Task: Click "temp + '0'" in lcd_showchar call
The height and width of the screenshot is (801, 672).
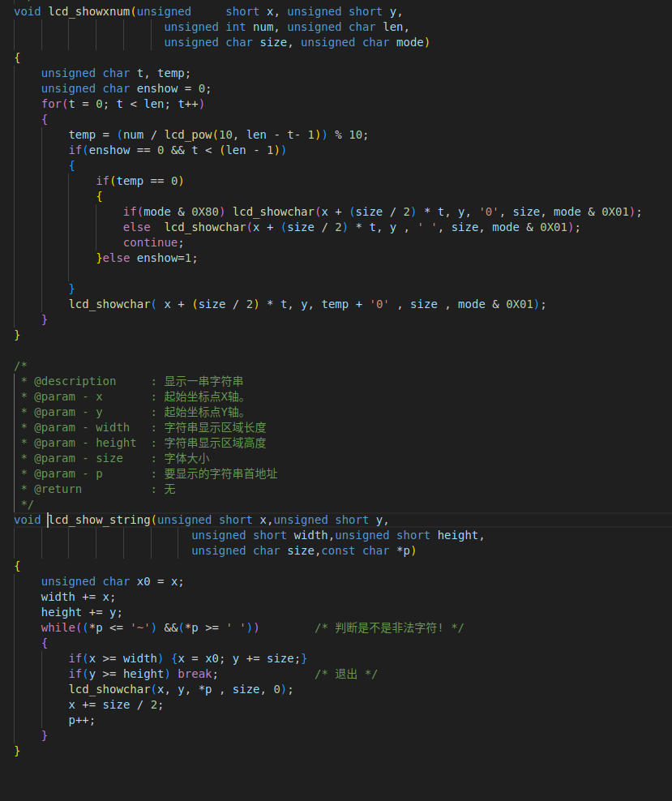Action: [x=355, y=304]
